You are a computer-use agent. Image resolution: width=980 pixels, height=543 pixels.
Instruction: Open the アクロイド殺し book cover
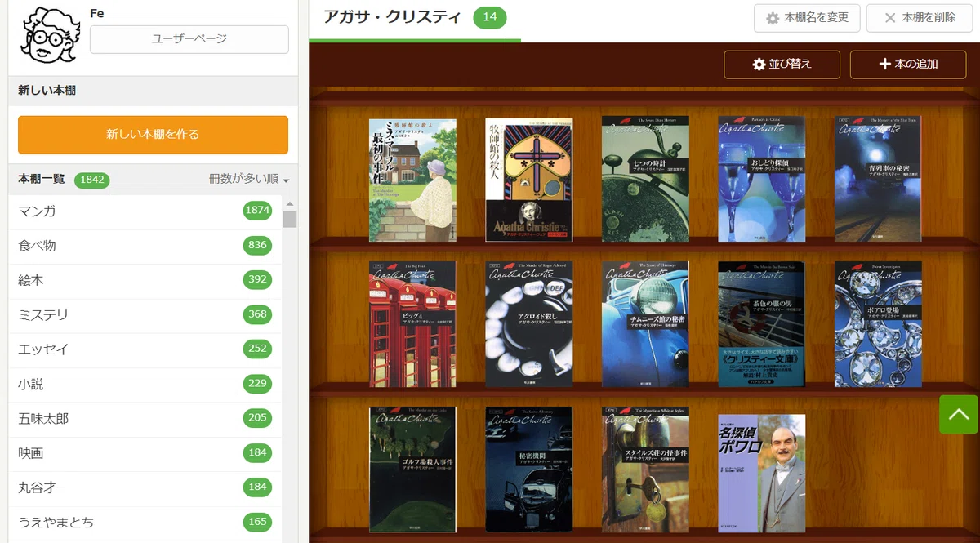point(529,324)
